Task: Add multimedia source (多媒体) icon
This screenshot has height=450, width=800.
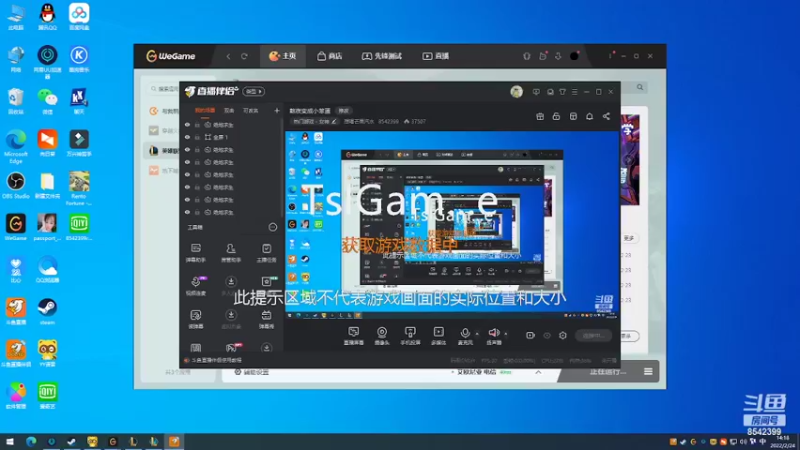Action: (438, 336)
